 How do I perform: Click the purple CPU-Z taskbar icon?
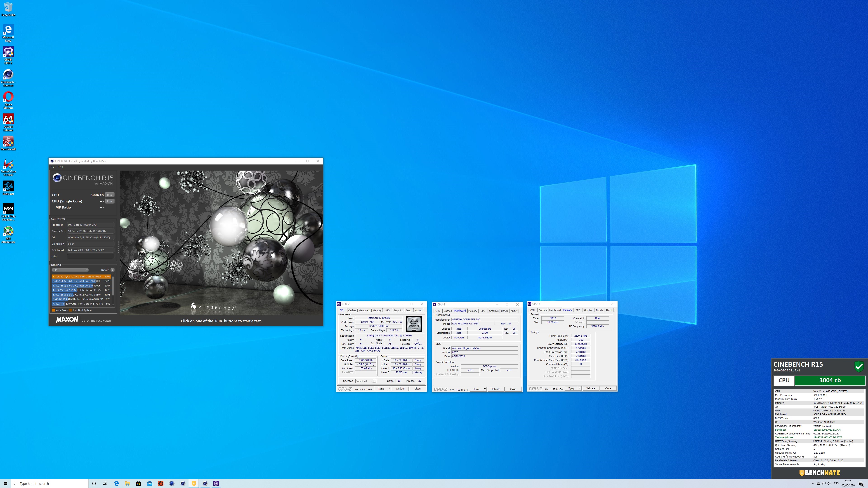coord(216,484)
